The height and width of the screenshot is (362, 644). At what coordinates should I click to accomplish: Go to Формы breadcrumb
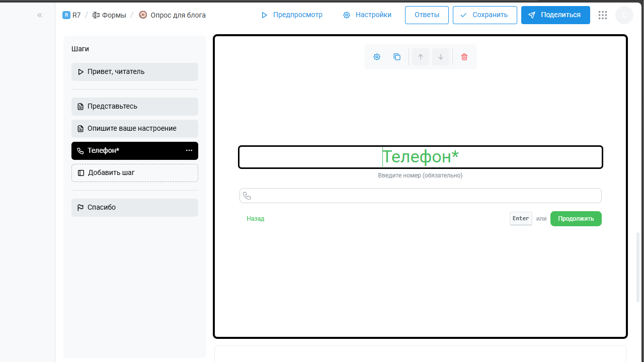109,15
